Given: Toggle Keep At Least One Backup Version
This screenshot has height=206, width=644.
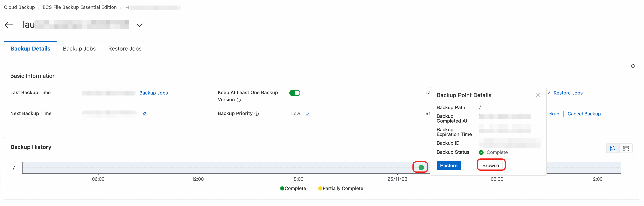Looking at the screenshot, I should point(295,93).
